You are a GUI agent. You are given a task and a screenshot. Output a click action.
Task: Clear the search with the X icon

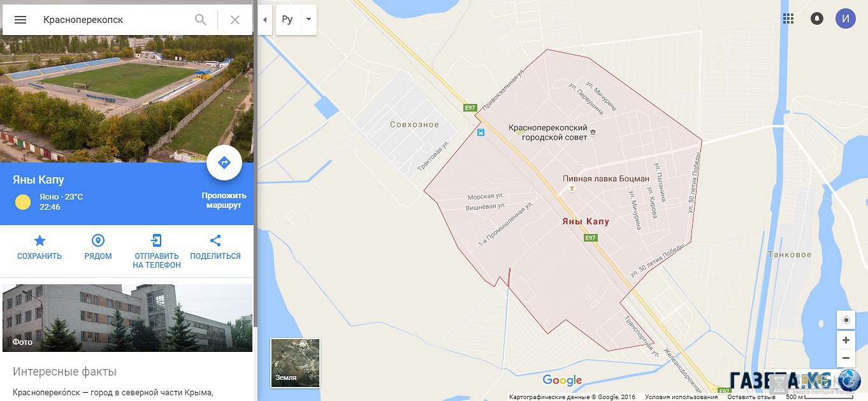(235, 20)
